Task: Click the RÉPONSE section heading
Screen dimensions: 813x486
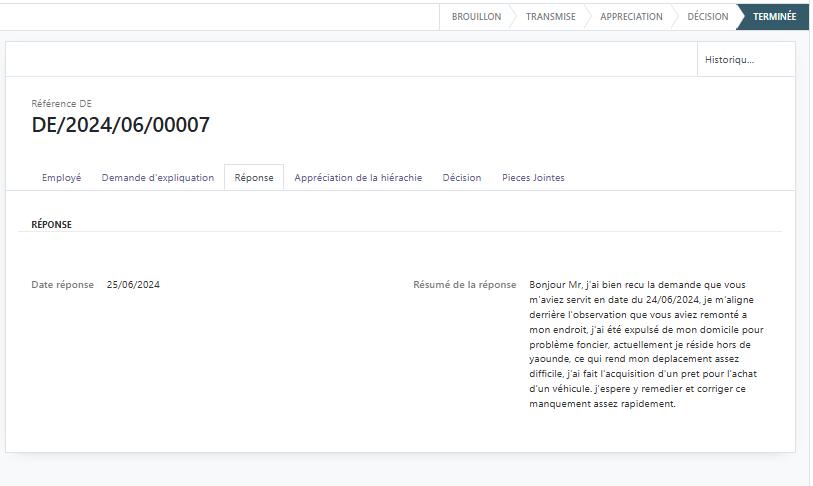Action: coord(51,225)
